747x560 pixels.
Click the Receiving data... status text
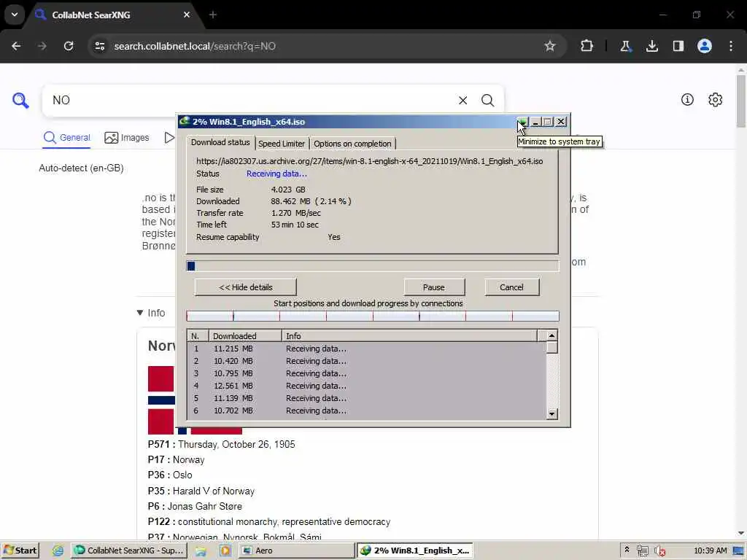click(x=276, y=174)
